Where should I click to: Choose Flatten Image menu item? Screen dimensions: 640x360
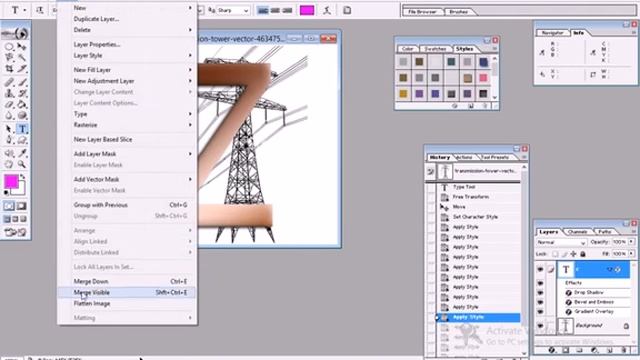pos(127,304)
